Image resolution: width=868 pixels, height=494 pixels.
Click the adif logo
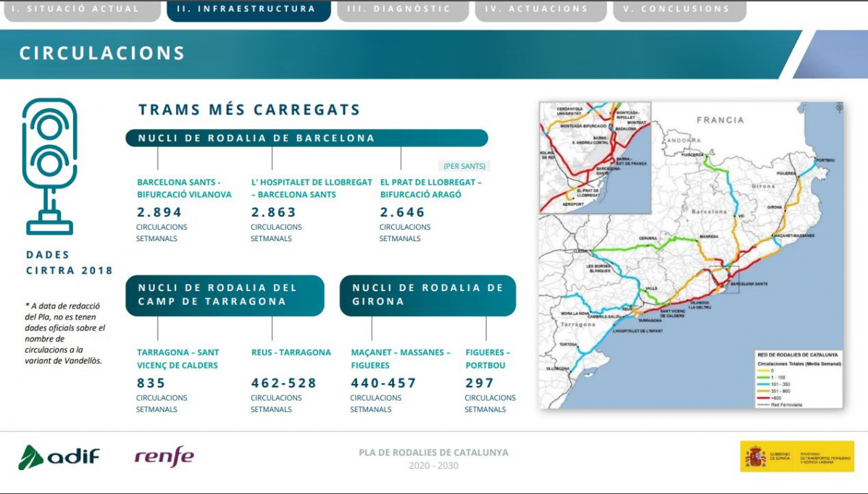coord(59,457)
